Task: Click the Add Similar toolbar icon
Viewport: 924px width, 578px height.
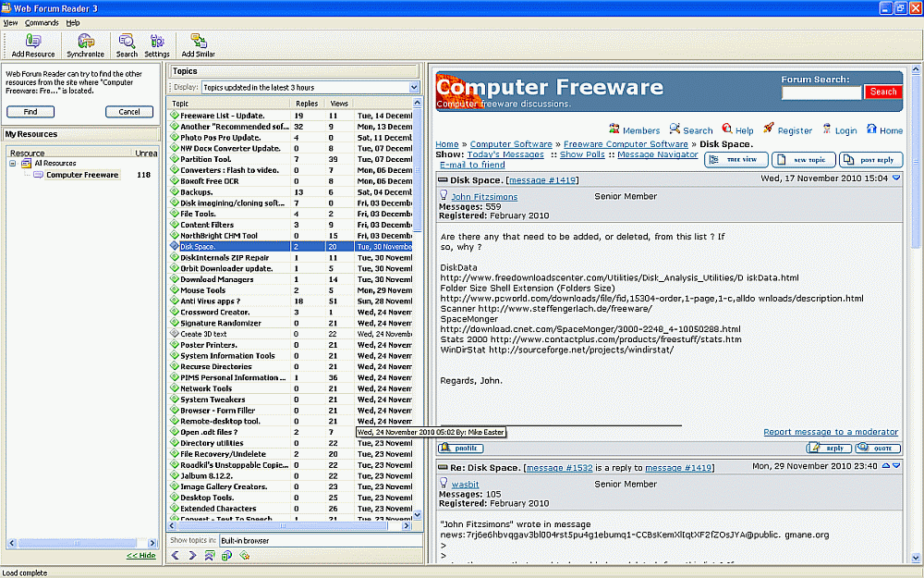Action: 198,41
